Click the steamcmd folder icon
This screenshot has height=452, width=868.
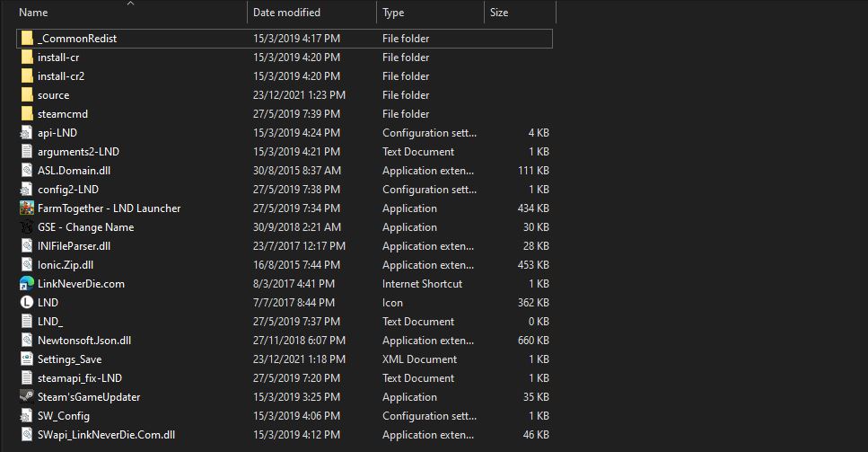pyautogui.click(x=27, y=114)
